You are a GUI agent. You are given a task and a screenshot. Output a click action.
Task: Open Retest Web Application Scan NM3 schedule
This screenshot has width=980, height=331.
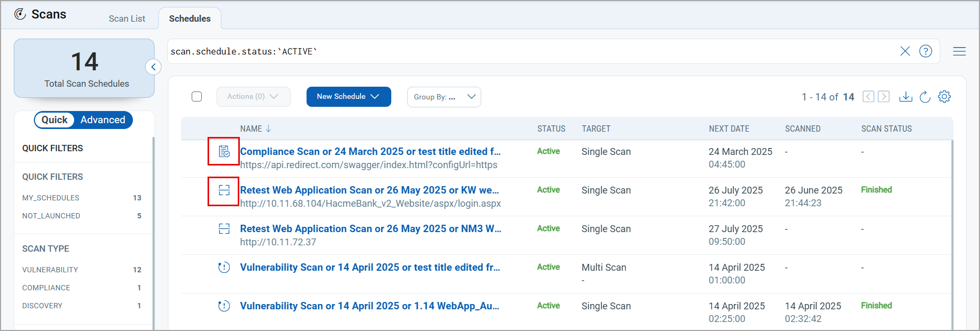point(371,229)
